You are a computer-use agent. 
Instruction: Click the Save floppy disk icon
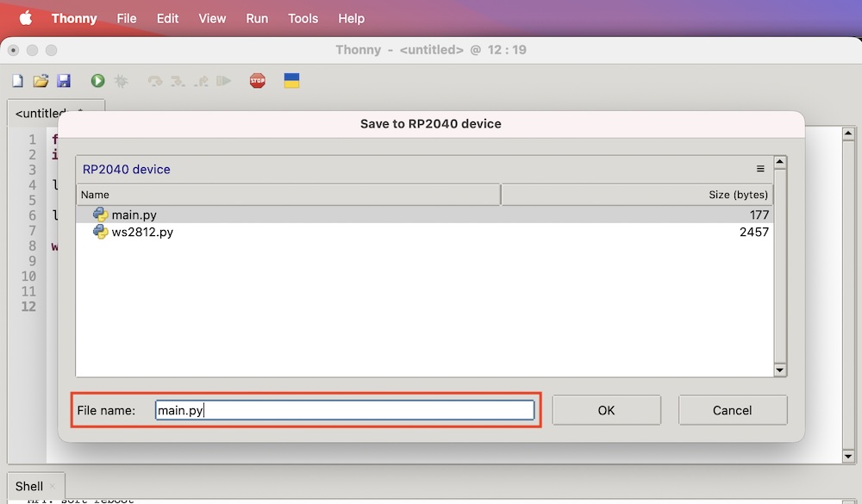point(64,81)
